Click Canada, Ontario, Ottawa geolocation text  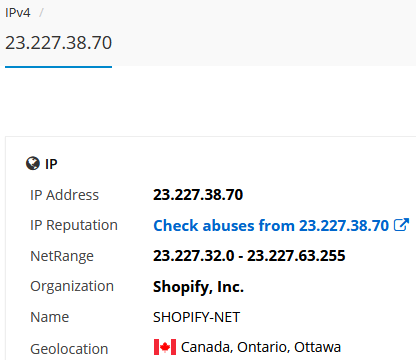[x=261, y=347]
